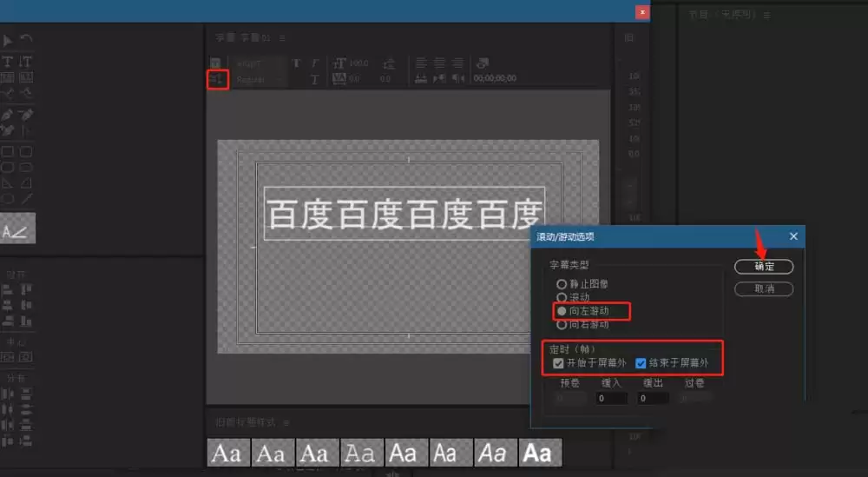Toggle italic text style
868x477 pixels.
314,63
